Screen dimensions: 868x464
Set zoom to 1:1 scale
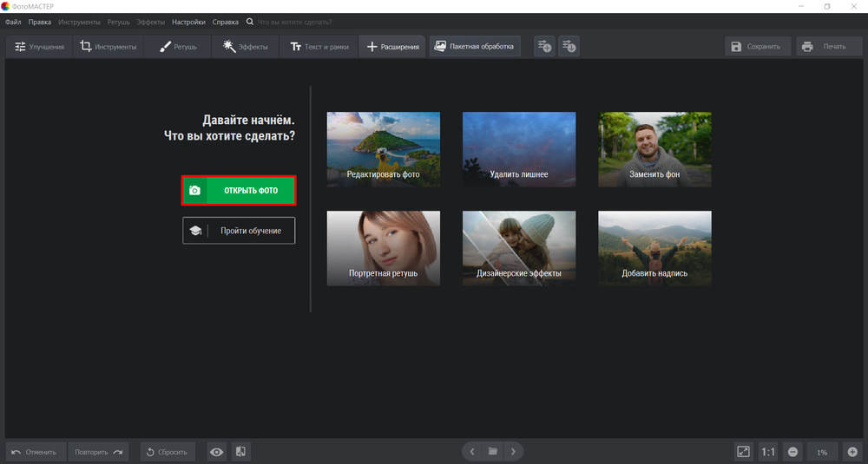768,452
